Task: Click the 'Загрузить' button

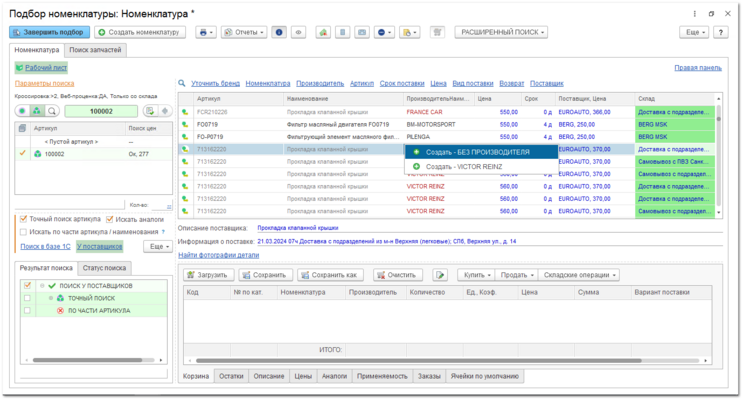Action: tap(208, 275)
